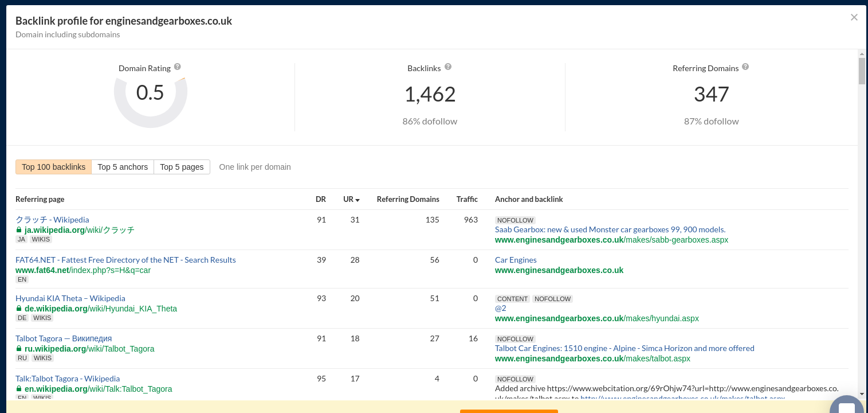
Task: Sort table by DR column header
Action: pos(320,199)
